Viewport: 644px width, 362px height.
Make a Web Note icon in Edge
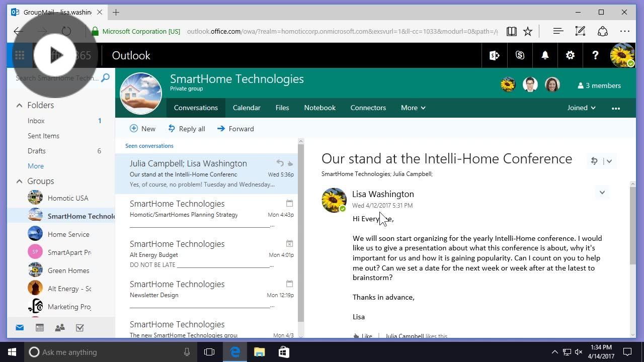(x=580, y=31)
